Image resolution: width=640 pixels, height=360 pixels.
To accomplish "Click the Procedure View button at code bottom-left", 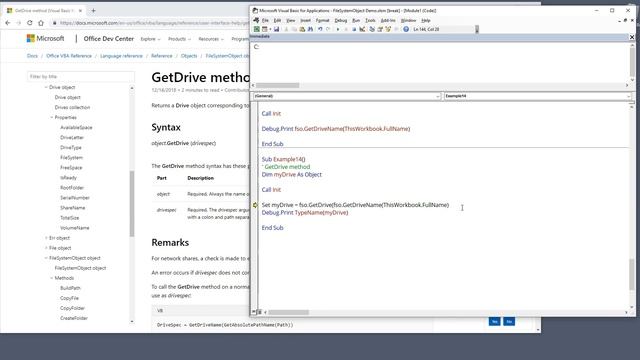I will (x=253, y=312).
